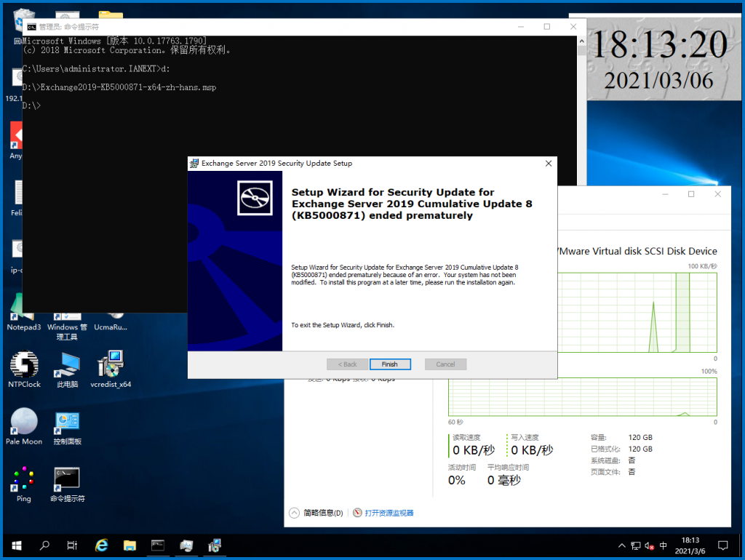Switch to the resource monitor taskbar icon

186,545
